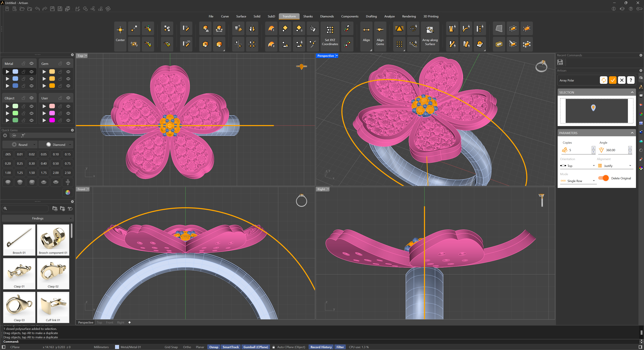Screen dimensions: 644x350
Task: Click the Array Polar help question icon
Action: tap(631, 80)
